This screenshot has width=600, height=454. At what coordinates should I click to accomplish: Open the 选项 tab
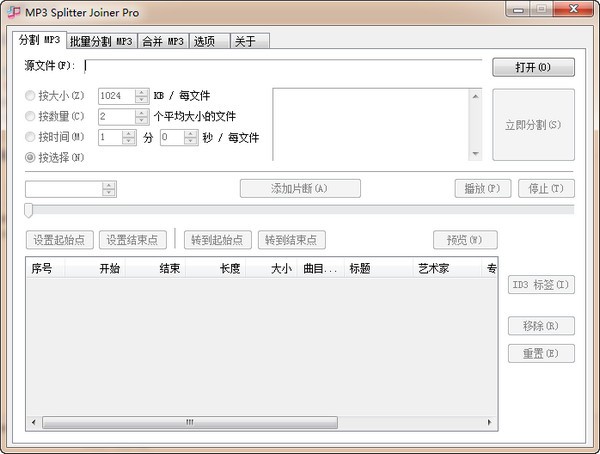[x=210, y=41]
